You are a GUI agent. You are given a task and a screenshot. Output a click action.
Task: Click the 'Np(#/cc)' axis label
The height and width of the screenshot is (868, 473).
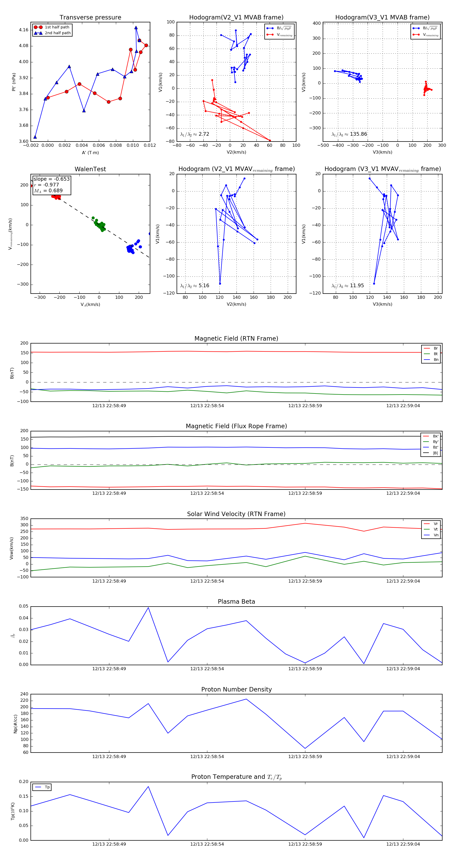point(15,723)
